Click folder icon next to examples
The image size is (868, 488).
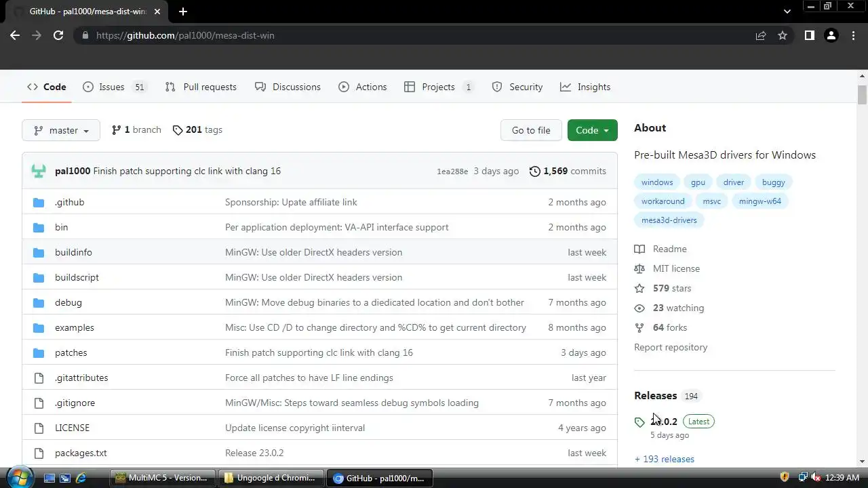pos(39,327)
